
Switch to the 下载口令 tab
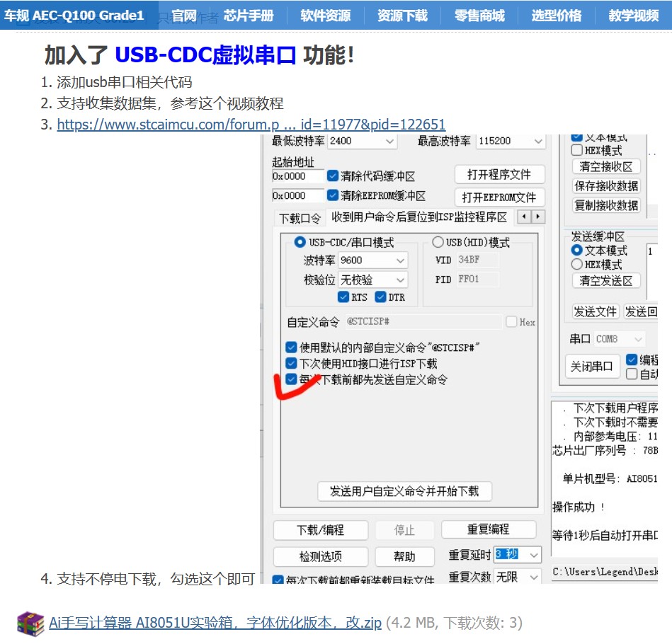(x=300, y=219)
